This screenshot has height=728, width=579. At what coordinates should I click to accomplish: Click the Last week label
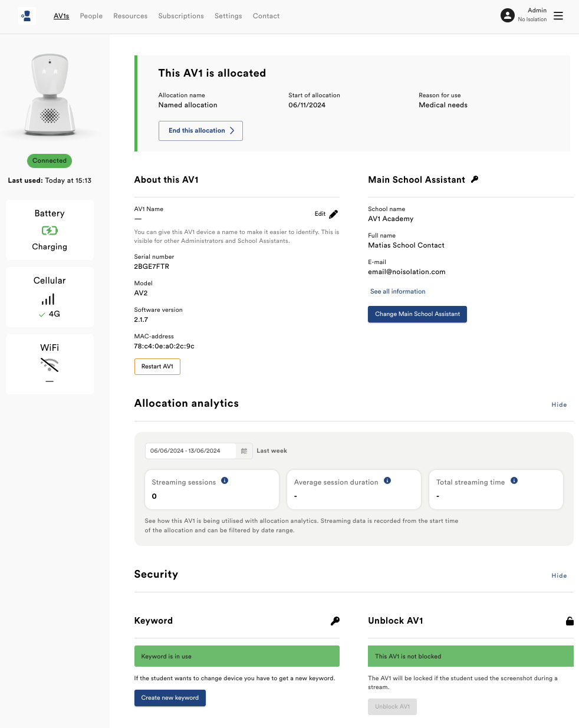pyautogui.click(x=272, y=451)
